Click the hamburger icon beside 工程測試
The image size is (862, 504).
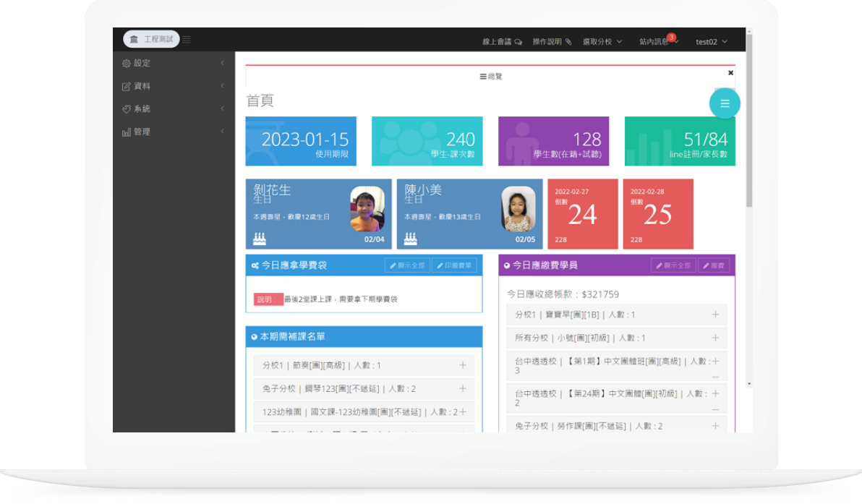tap(187, 40)
